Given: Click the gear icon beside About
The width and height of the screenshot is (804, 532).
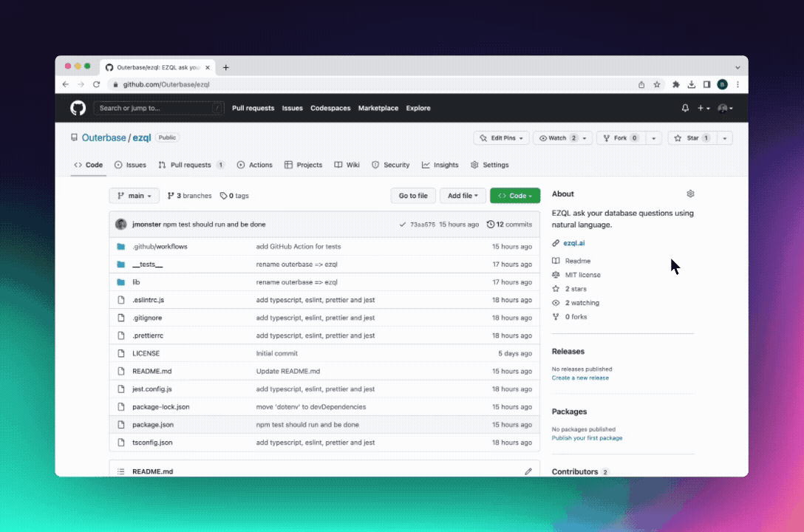Looking at the screenshot, I should pos(690,194).
